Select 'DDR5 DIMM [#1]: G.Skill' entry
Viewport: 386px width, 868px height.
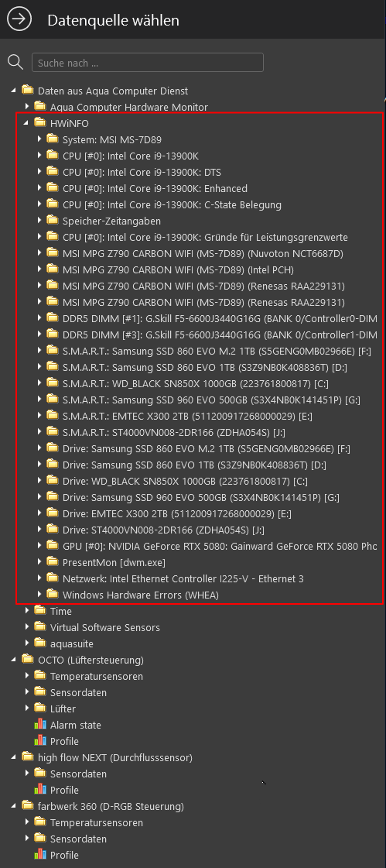point(220,318)
